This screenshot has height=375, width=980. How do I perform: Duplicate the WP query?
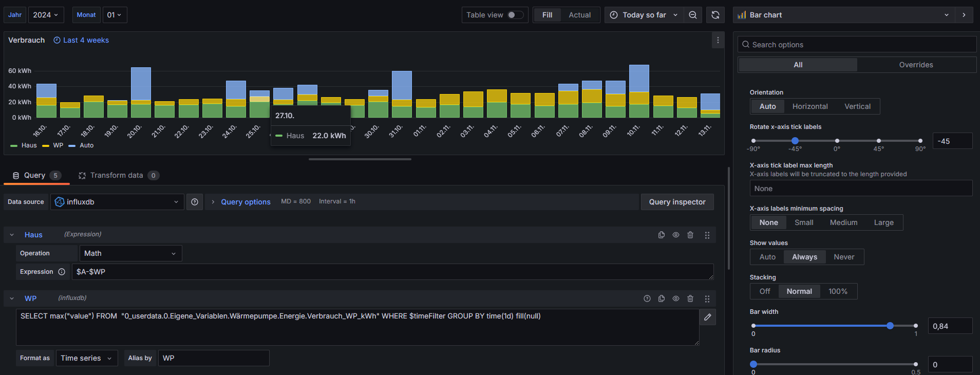(x=662, y=298)
